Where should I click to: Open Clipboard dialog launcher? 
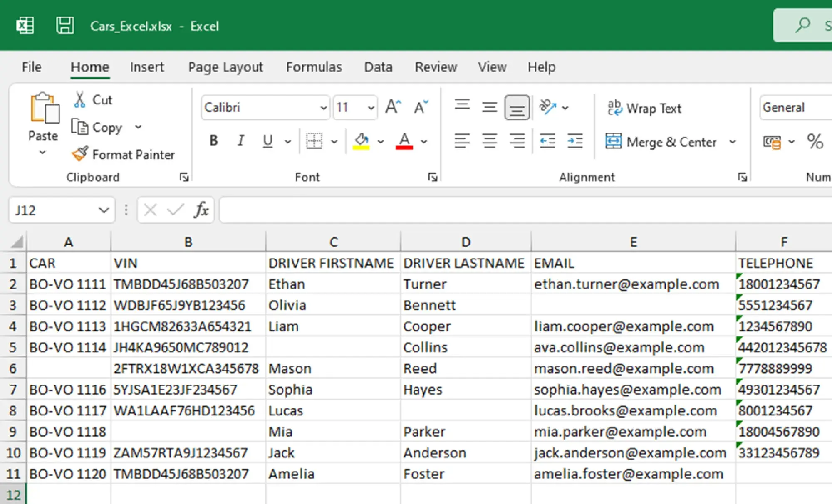tap(184, 178)
